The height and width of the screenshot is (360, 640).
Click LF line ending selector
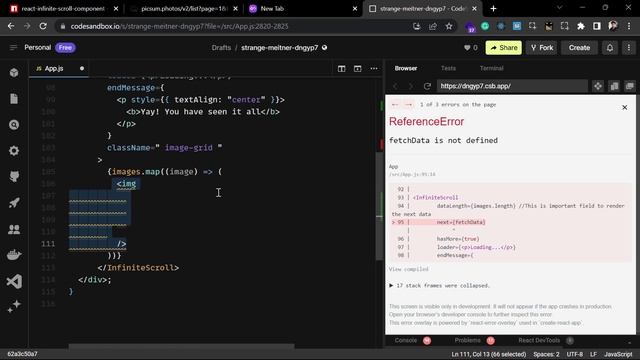pos(593,354)
